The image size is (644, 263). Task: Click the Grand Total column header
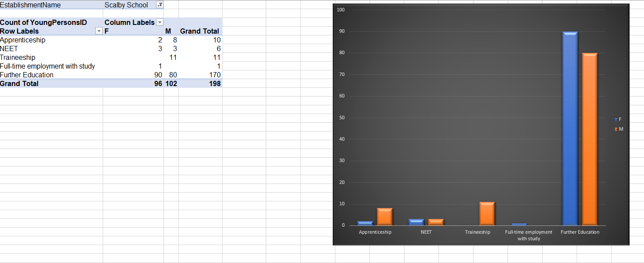(200, 31)
